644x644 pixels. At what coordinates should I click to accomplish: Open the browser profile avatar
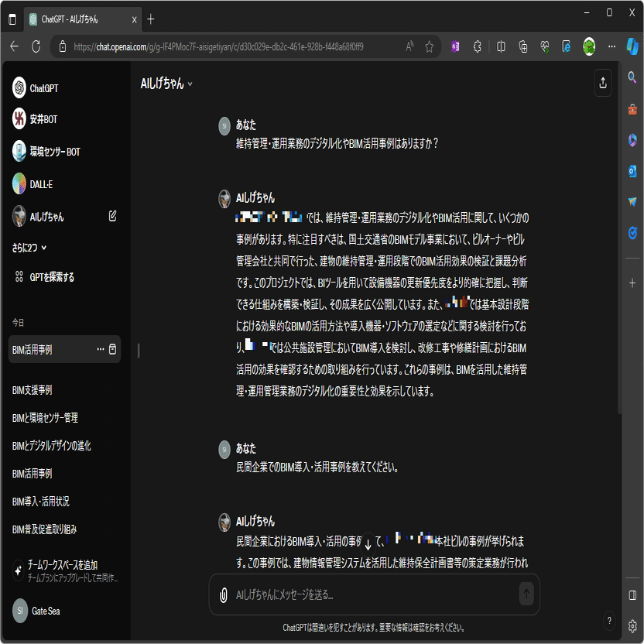(x=589, y=46)
